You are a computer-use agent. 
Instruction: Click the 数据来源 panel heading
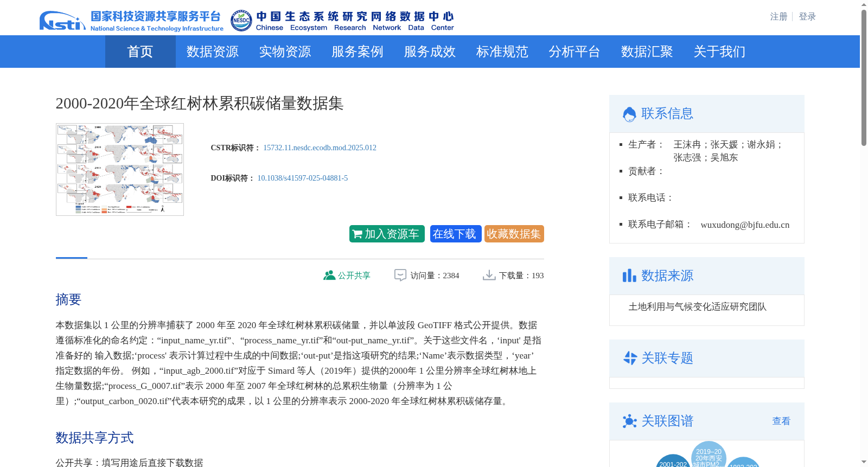(667, 276)
